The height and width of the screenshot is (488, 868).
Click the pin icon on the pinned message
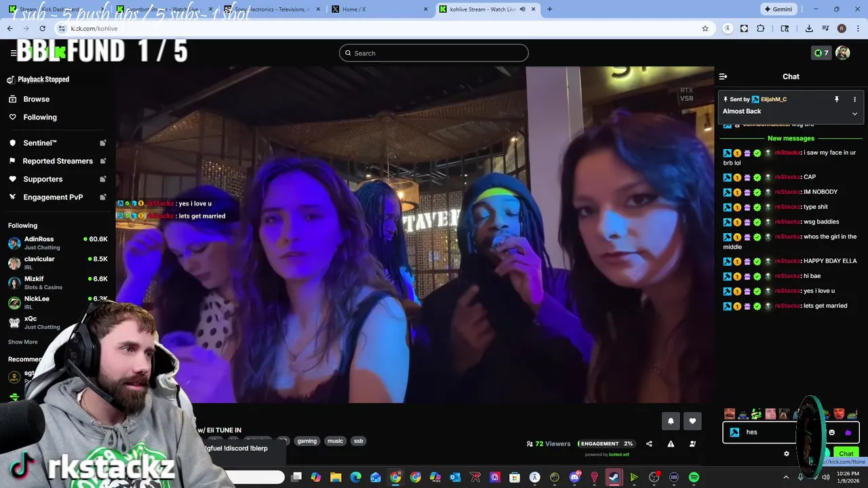[x=837, y=99]
